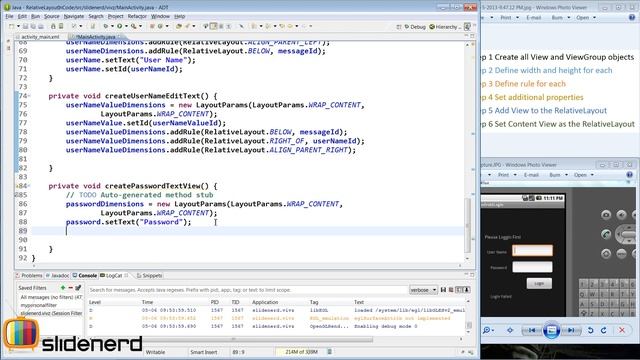Open the verbose log level dropdown
This screenshot has width=640, height=360.
point(423,290)
